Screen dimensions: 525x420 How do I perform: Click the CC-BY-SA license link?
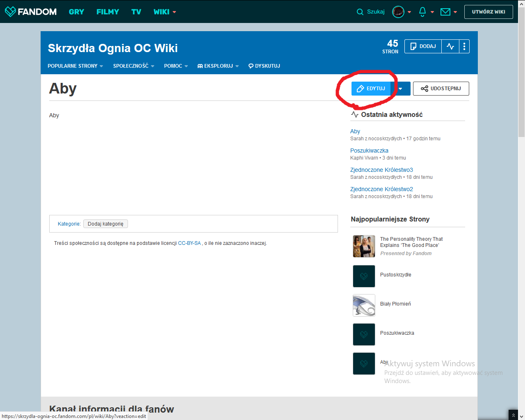189,243
